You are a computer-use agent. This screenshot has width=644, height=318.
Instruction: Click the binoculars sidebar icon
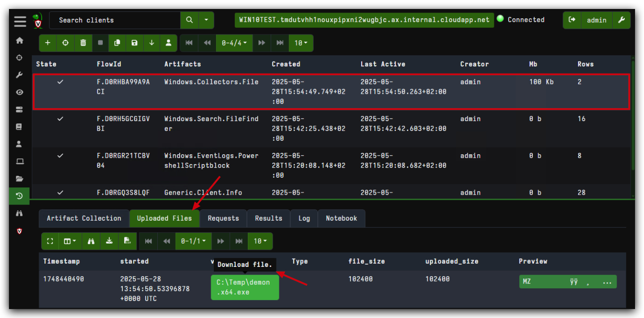(x=19, y=213)
